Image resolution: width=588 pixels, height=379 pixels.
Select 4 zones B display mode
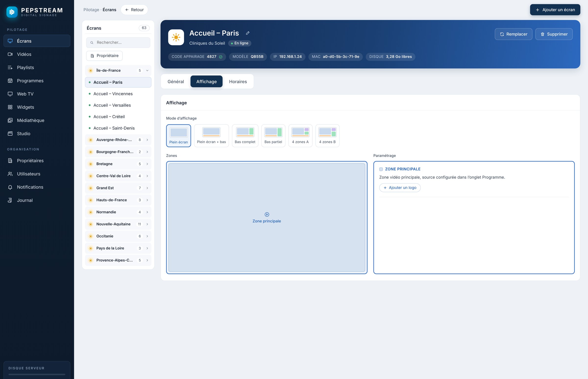tap(328, 136)
